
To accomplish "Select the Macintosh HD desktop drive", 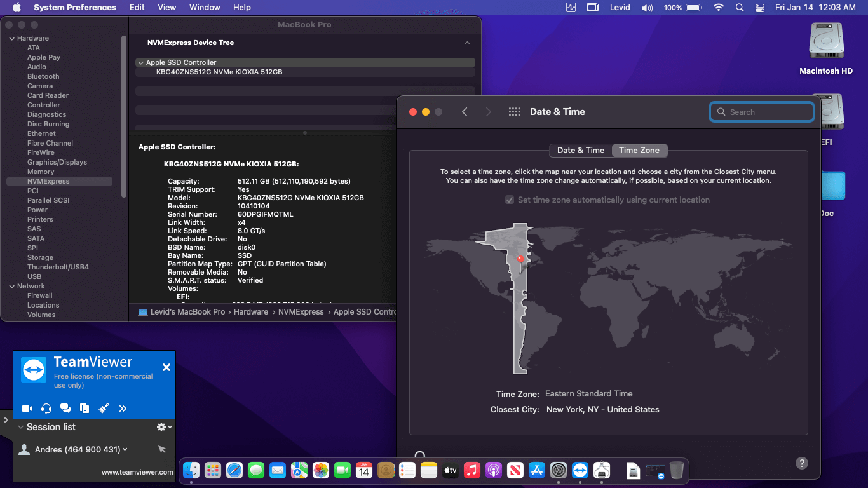I will coord(826,48).
